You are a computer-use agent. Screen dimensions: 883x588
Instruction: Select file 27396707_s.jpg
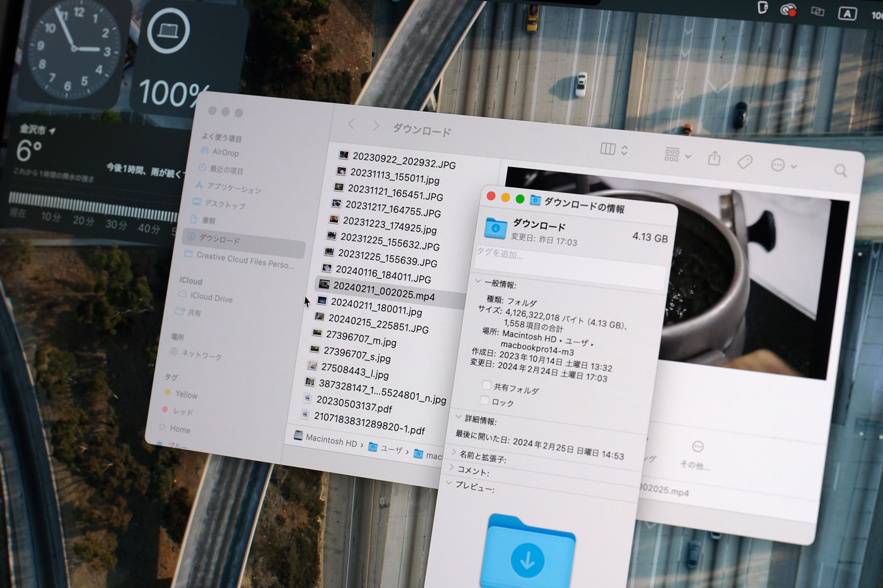point(350,355)
